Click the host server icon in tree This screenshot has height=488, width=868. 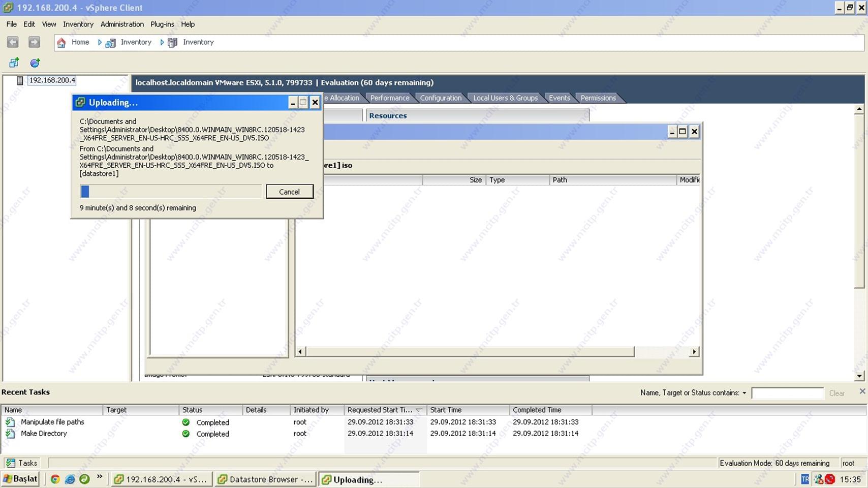(x=20, y=80)
